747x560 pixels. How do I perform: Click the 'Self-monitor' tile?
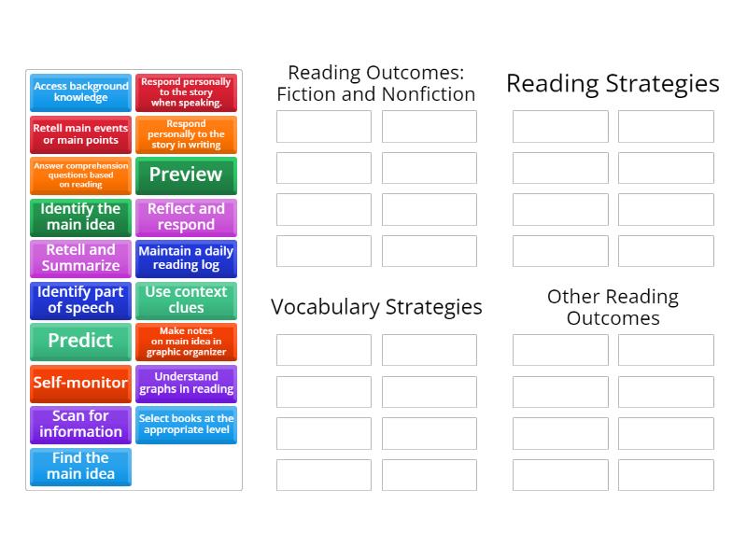tap(80, 384)
